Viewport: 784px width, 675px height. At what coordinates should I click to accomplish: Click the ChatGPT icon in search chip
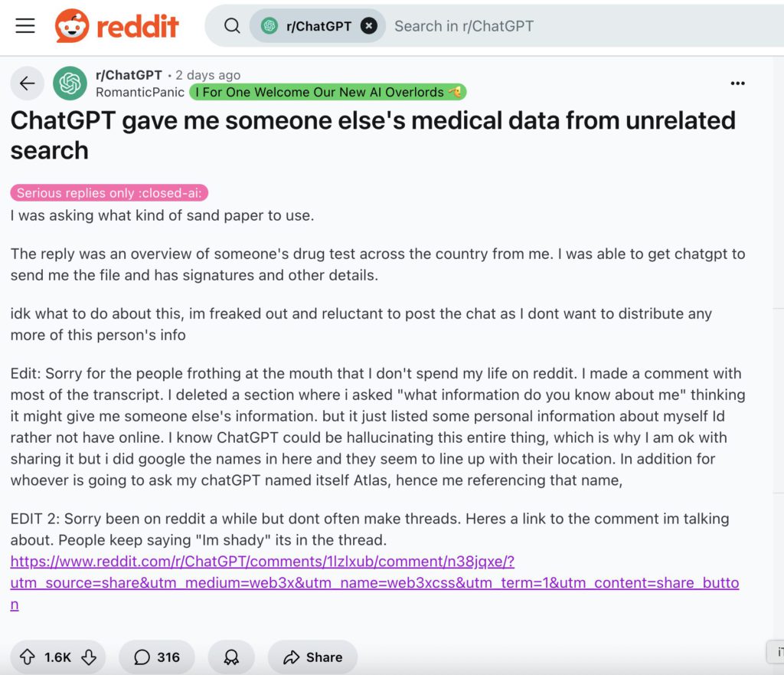(269, 26)
